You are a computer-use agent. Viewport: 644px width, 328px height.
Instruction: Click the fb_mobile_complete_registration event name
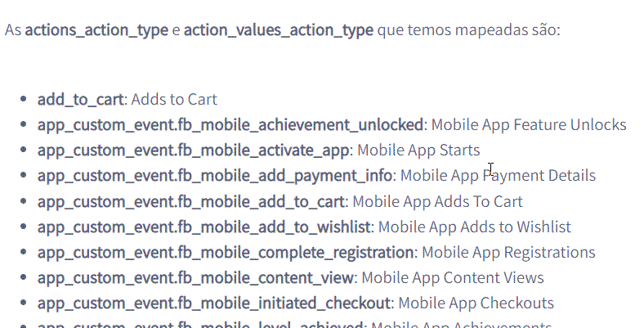point(226,252)
